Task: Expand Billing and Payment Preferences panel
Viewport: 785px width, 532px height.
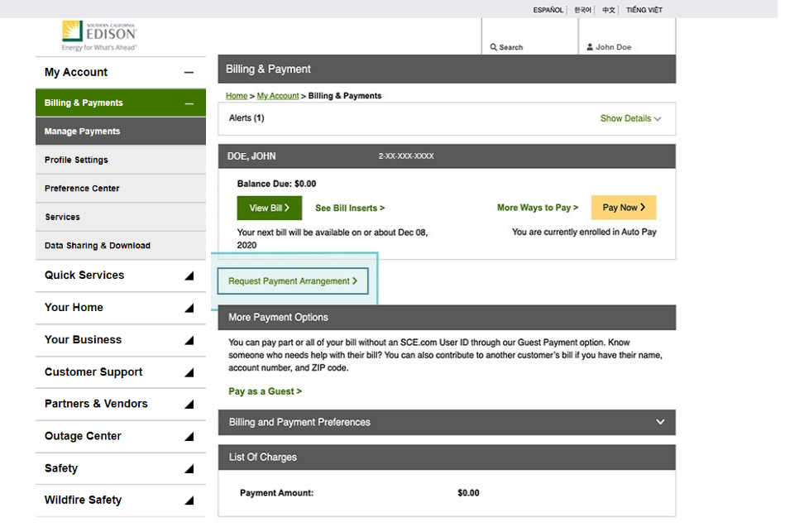Action: click(x=660, y=422)
